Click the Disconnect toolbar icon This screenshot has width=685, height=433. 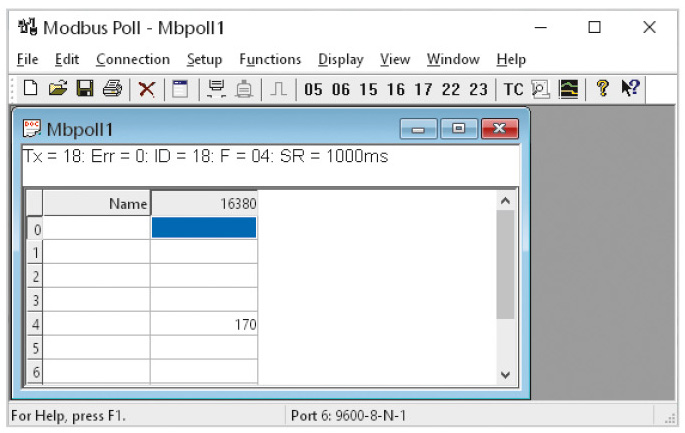coord(244,89)
